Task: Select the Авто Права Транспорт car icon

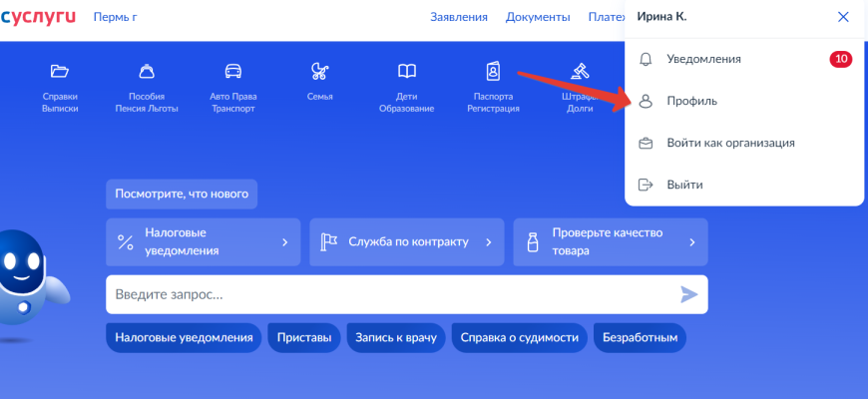Action: (x=233, y=72)
